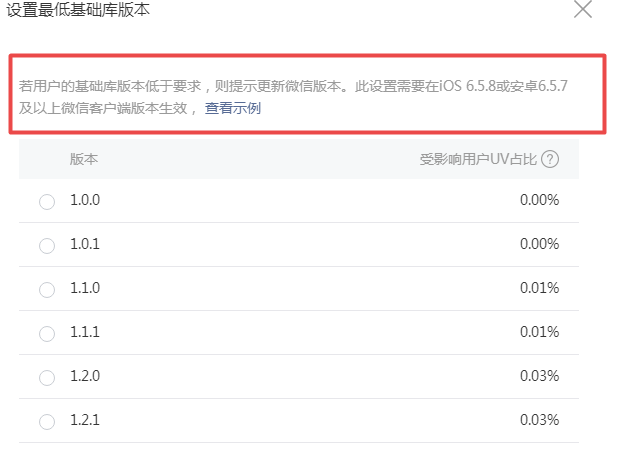Click the 受影响用户UV占比 column header
The height and width of the screenshot is (475, 618).
coord(478,159)
